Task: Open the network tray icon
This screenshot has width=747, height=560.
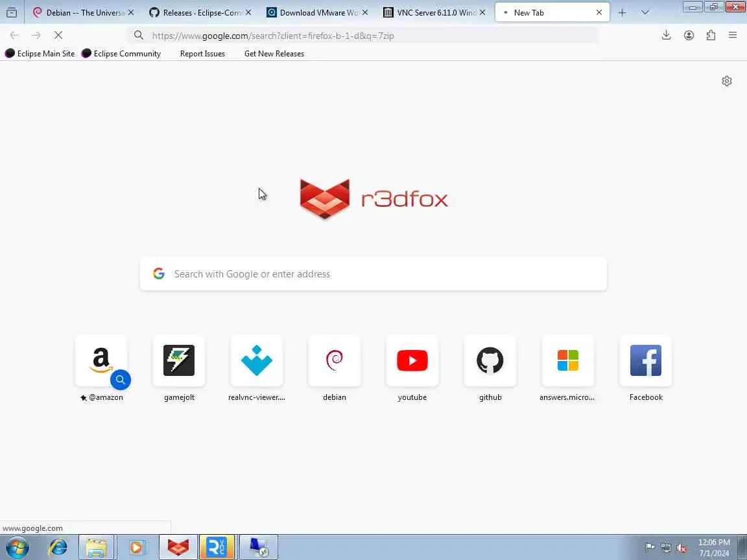Action: pos(665,547)
